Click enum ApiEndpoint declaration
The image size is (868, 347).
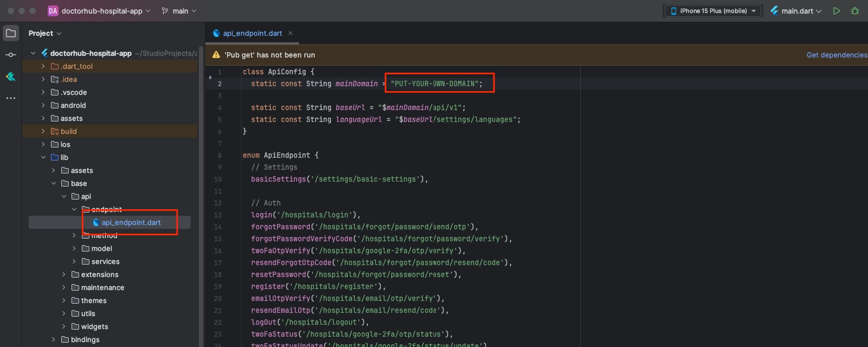[281, 155]
